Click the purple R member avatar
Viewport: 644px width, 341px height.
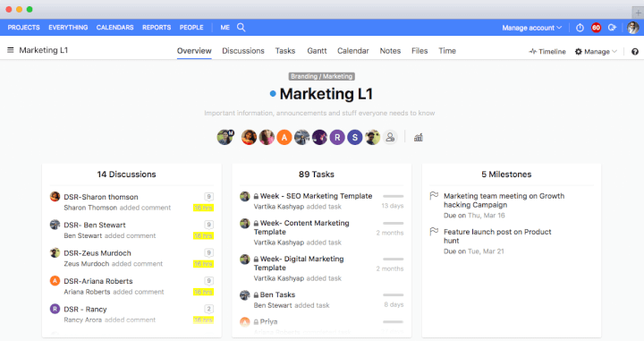click(x=337, y=137)
